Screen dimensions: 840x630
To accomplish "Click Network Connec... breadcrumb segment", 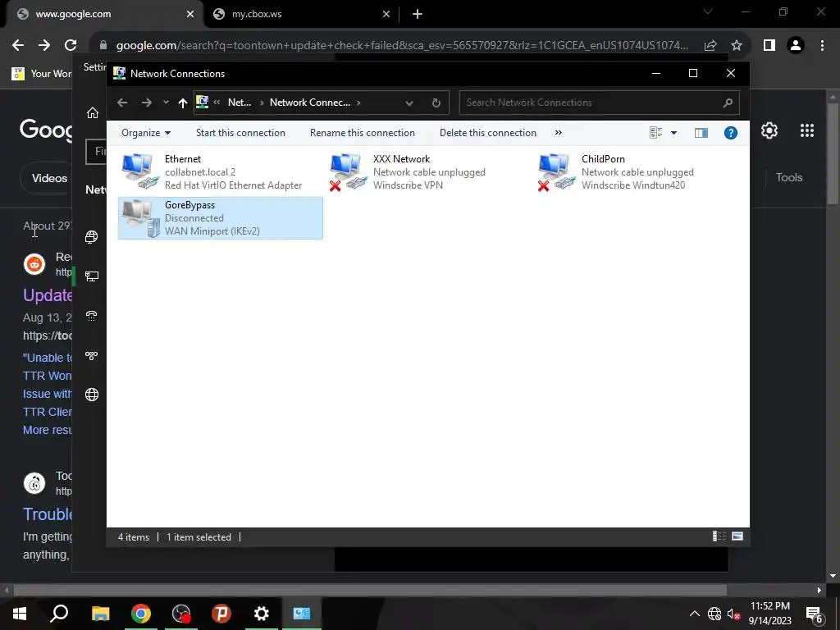I will [x=309, y=103].
